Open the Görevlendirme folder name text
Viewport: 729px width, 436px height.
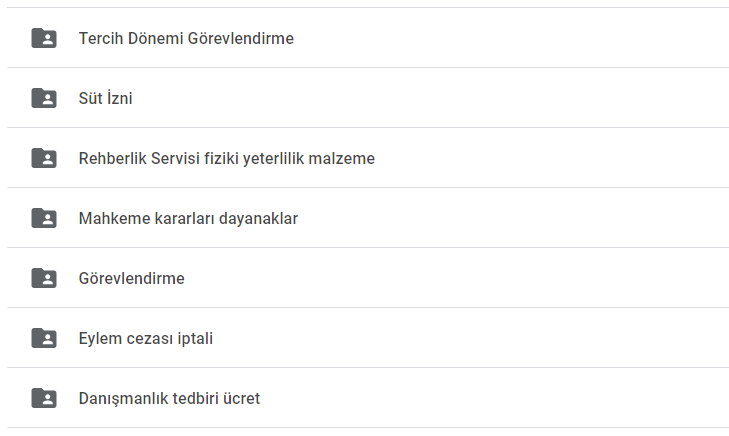pos(132,278)
